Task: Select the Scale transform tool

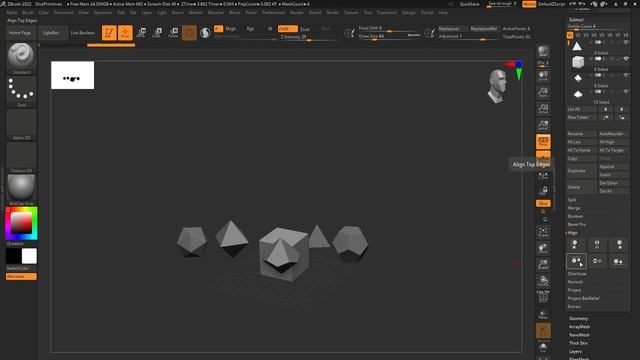Action: 157,33
